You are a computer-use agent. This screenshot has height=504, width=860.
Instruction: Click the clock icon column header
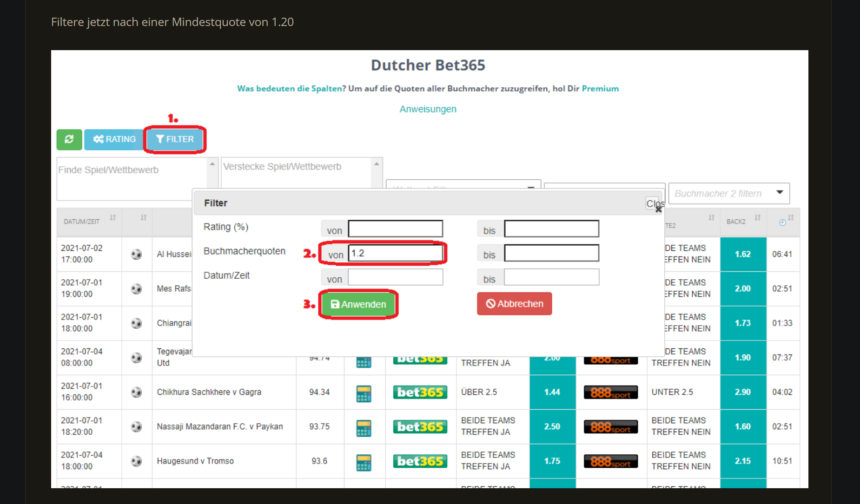pyautogui.click(x=783, y=223)
